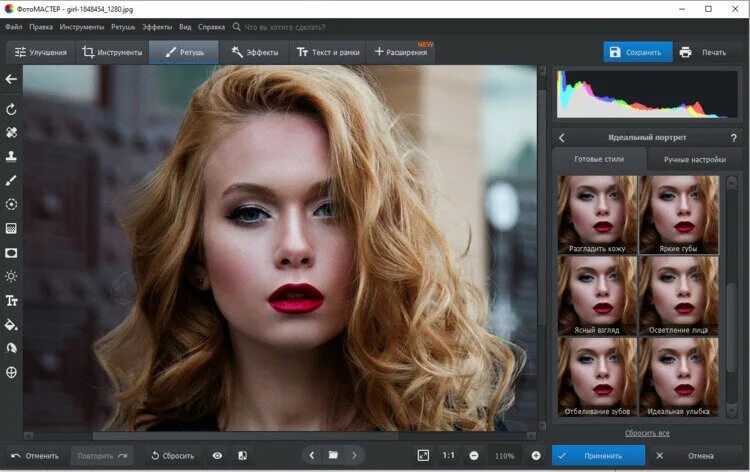Collapse Идеальный портрет panel with back chevron
750x472 pixels.
562,138
